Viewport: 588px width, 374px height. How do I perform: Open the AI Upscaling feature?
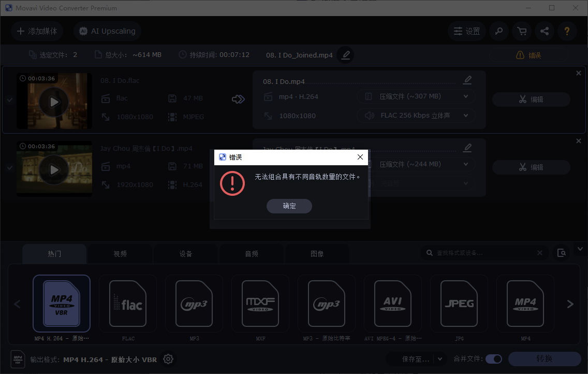[107, 31]
